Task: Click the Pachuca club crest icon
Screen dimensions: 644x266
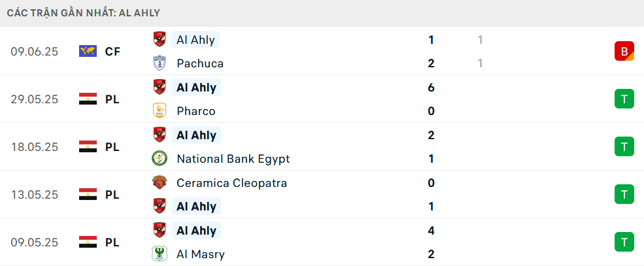Action: pos(159,63)
